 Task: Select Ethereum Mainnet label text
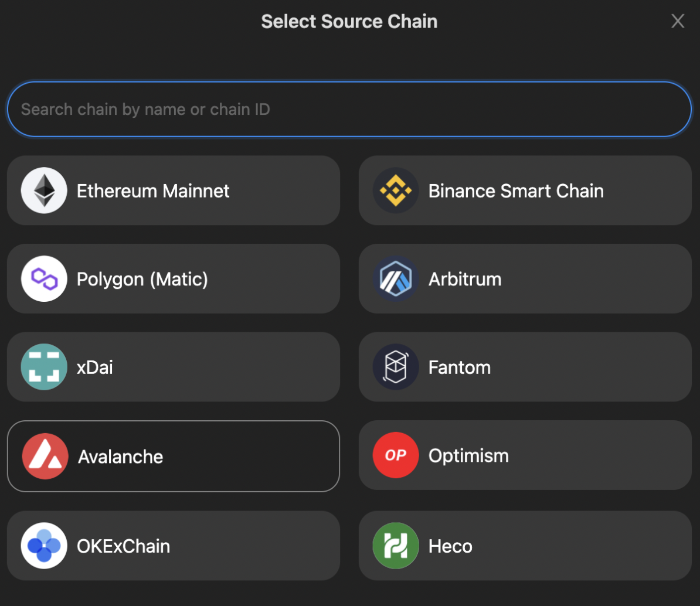153,191
